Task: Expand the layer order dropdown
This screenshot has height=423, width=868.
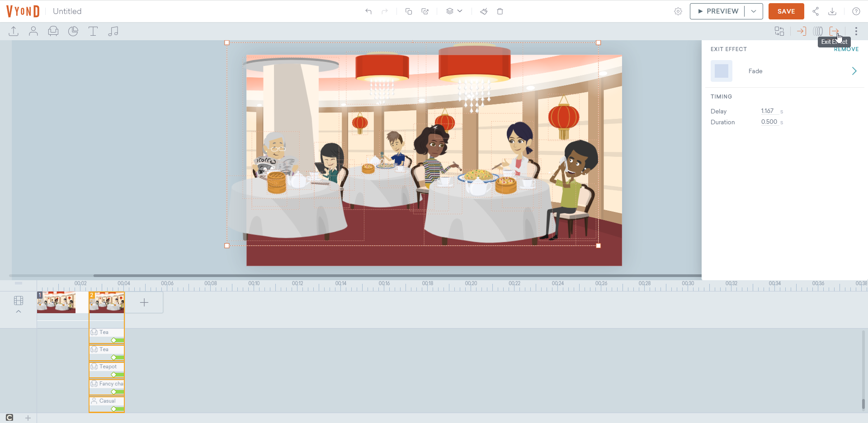Action: 454,11
